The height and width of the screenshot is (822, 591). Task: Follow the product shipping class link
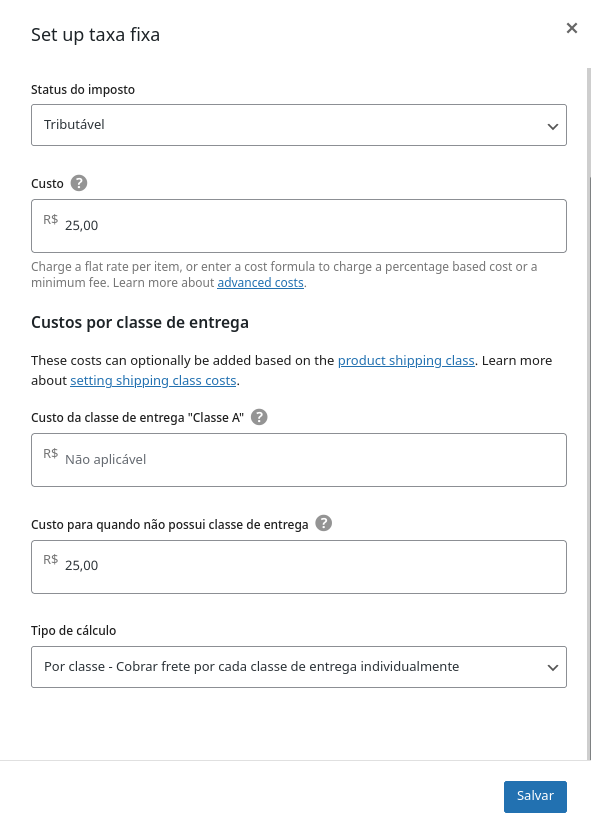pos(406,361)
